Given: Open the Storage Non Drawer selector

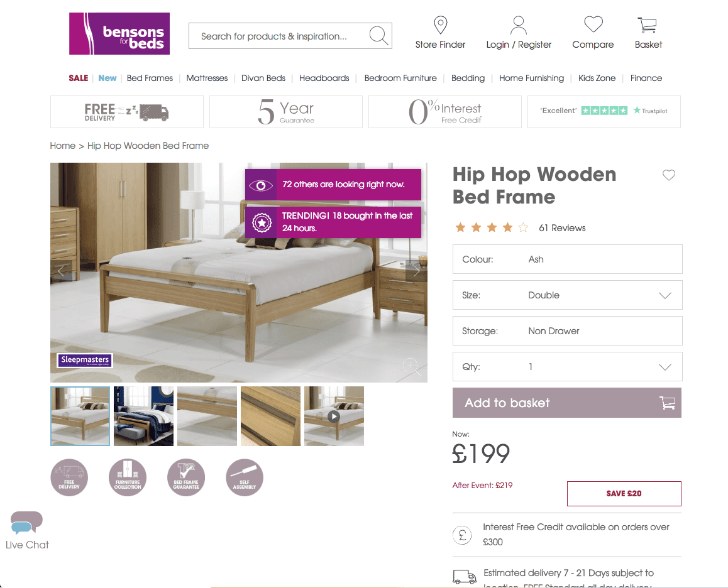Looking at the screenshot, I should 567,331.
